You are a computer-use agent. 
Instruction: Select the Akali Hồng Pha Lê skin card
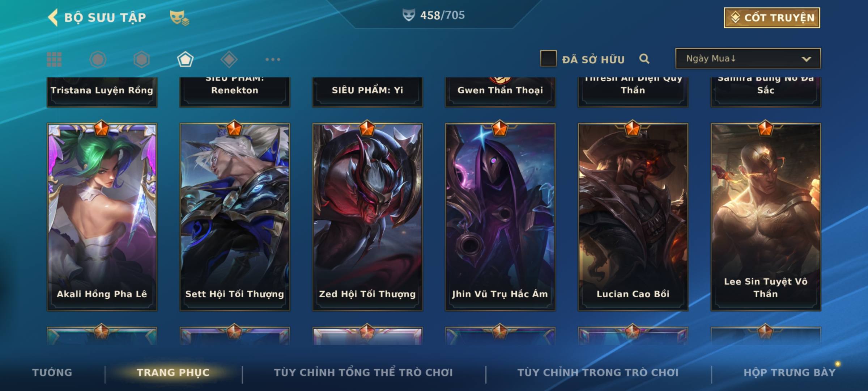click(102, 217)
